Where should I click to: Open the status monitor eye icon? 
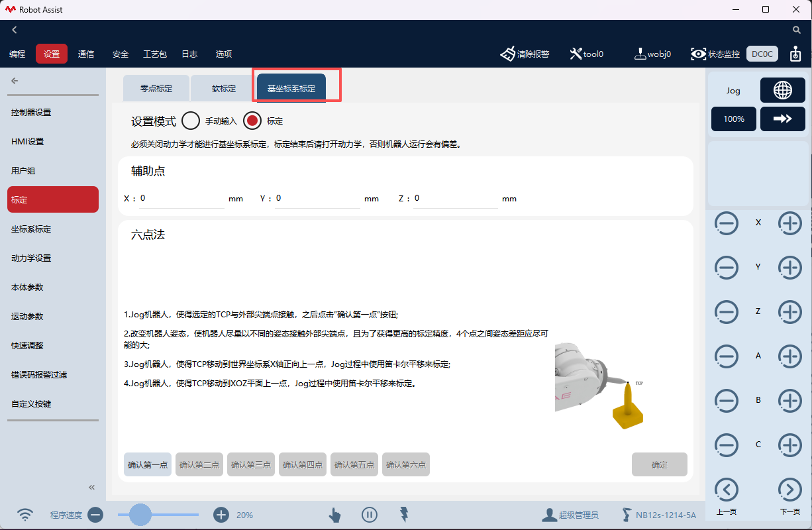pos(698,54)
